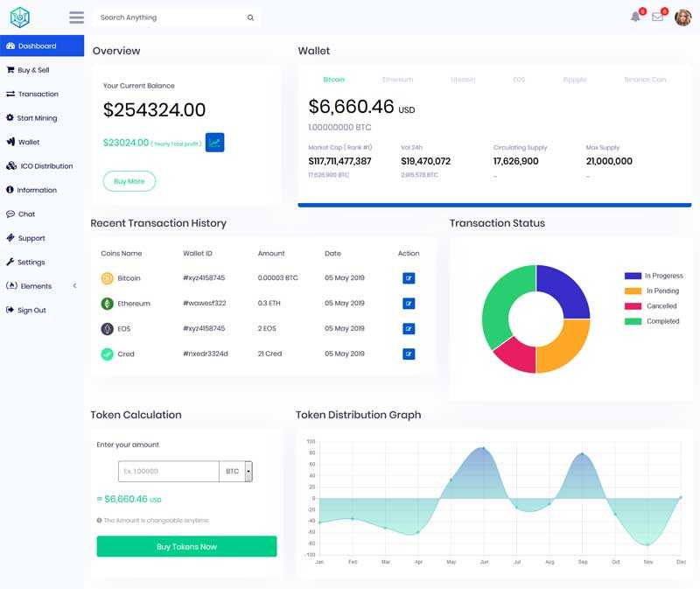Viewport: 700px width, 589px height.
Task: Open the BTC currency dropdown
Action: pyautogui.click(x=248, y=472)
